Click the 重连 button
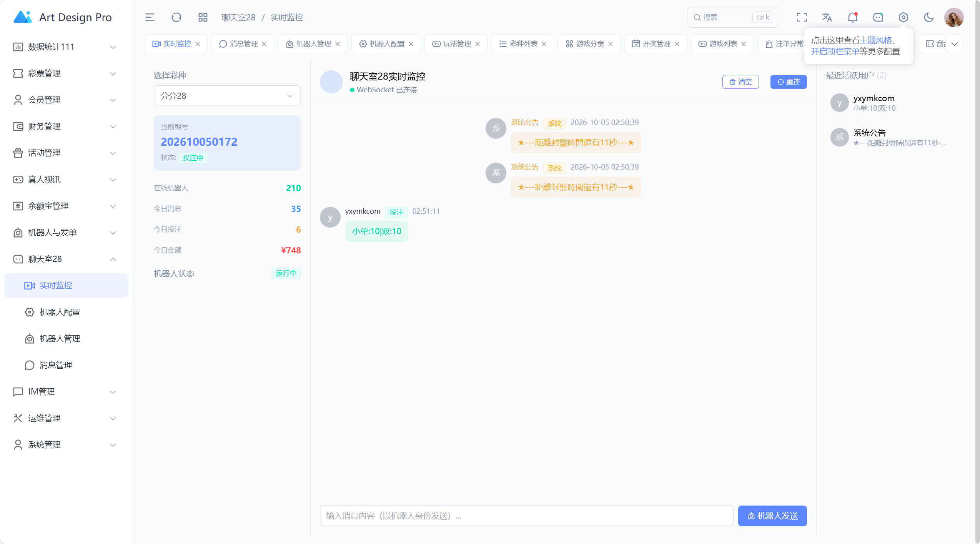The width and height of the screenshot is (980, 544). tap(789, 82)
